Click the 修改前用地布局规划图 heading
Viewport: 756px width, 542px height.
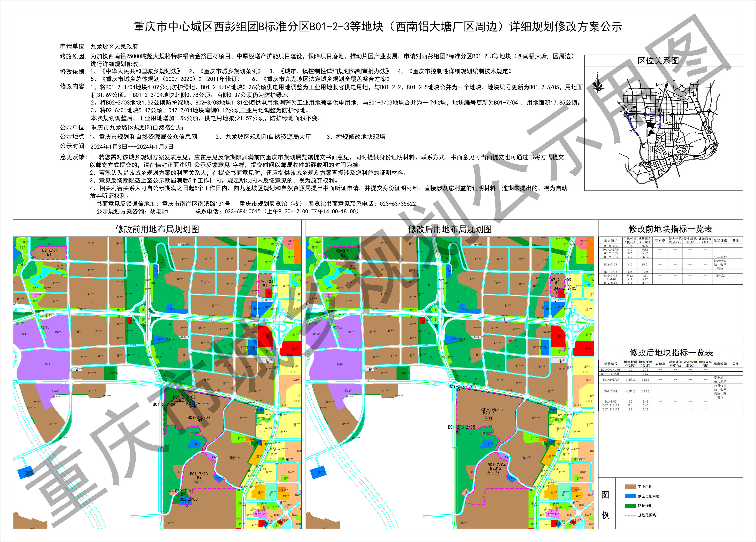[x=157, y=229]
